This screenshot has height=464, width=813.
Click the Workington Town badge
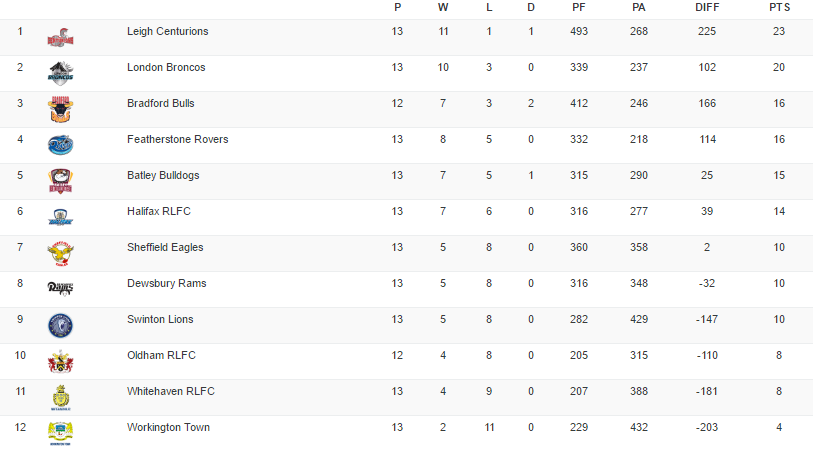[60, 433]
